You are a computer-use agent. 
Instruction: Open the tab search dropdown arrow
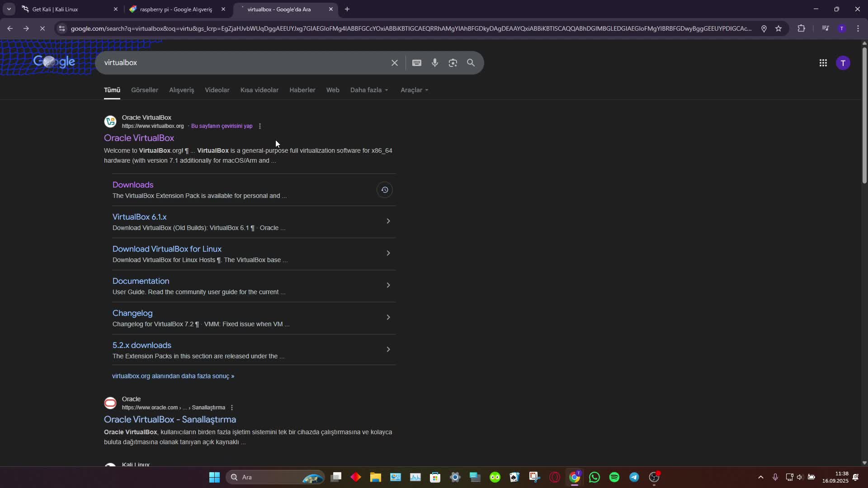pos(9,9)
